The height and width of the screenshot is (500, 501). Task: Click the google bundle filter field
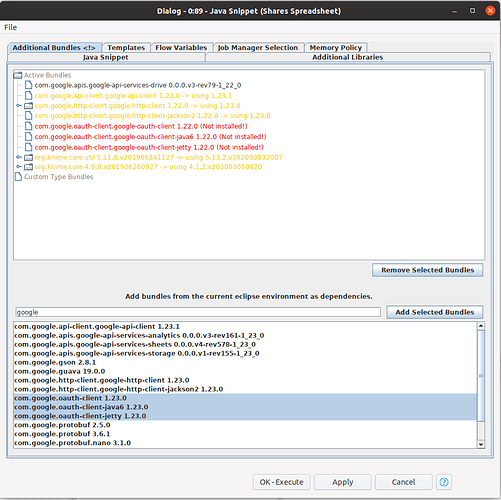click(x=198, y=312)
